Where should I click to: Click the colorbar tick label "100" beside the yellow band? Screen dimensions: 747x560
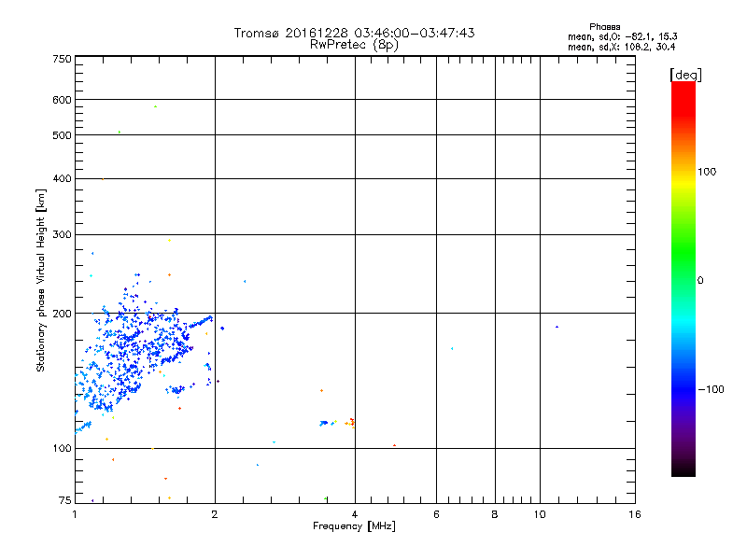[x=707, y=172]
